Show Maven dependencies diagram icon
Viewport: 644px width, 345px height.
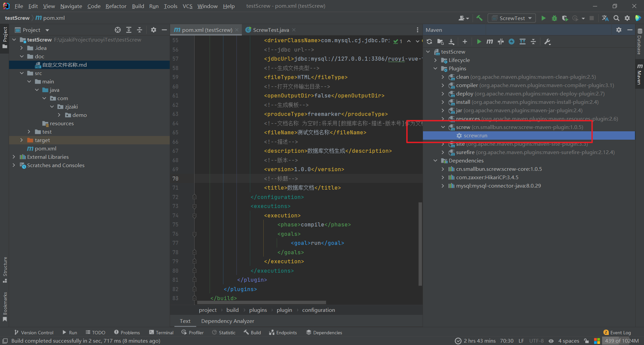(x=523, y=42)
